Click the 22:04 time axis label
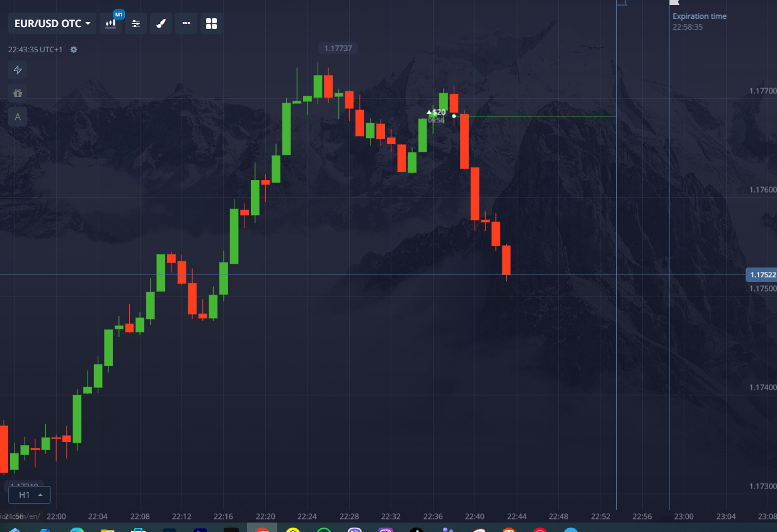The height and width of the screenshot is (532, 777). 98,516
